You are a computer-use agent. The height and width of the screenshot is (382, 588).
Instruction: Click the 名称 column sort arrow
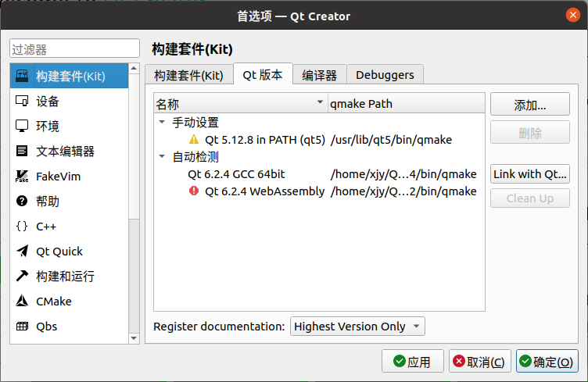tap(320, 102)
